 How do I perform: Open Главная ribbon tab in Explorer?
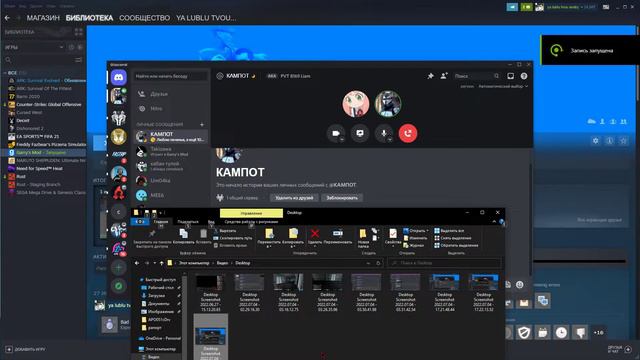click(x=161, y=222)
